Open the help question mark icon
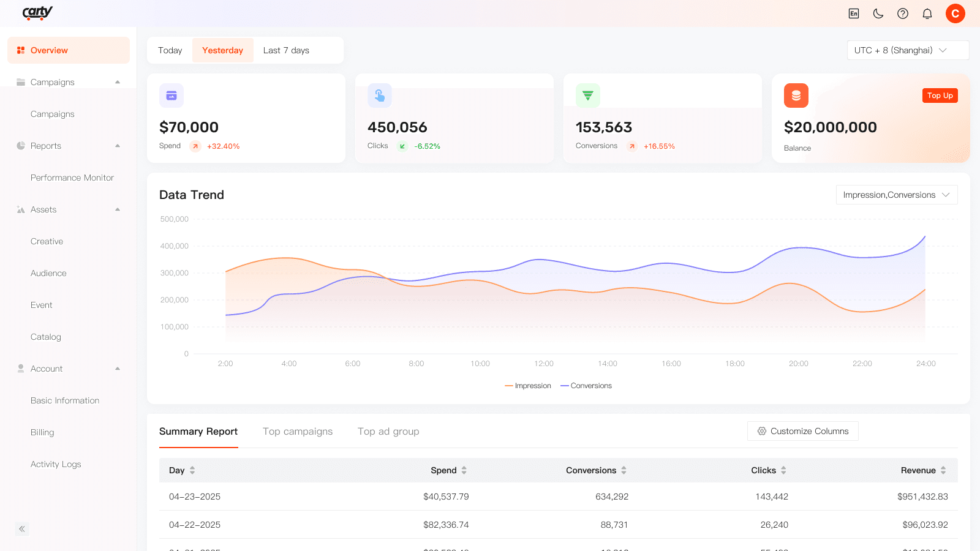 tap(903, 13)
